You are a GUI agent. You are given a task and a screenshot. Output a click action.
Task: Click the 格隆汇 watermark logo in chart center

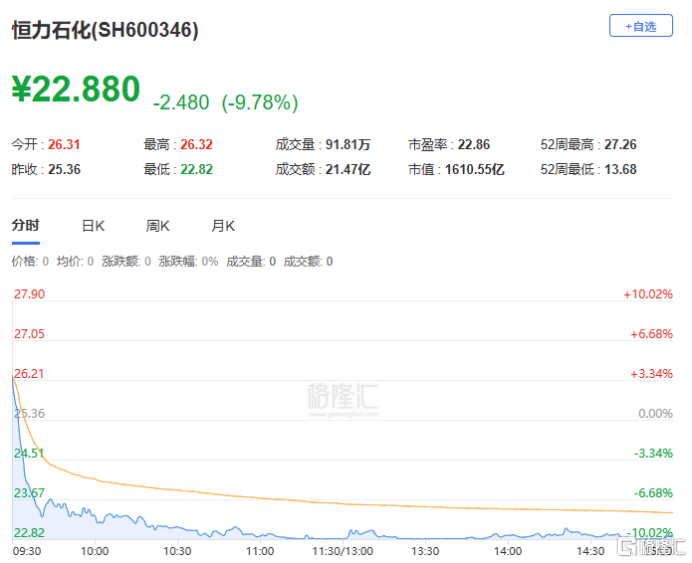click(344, 395)
